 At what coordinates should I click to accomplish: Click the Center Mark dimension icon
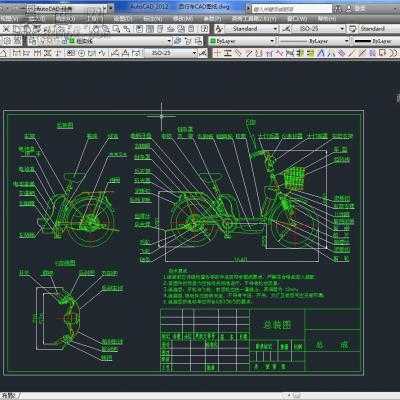pos(81,53)
